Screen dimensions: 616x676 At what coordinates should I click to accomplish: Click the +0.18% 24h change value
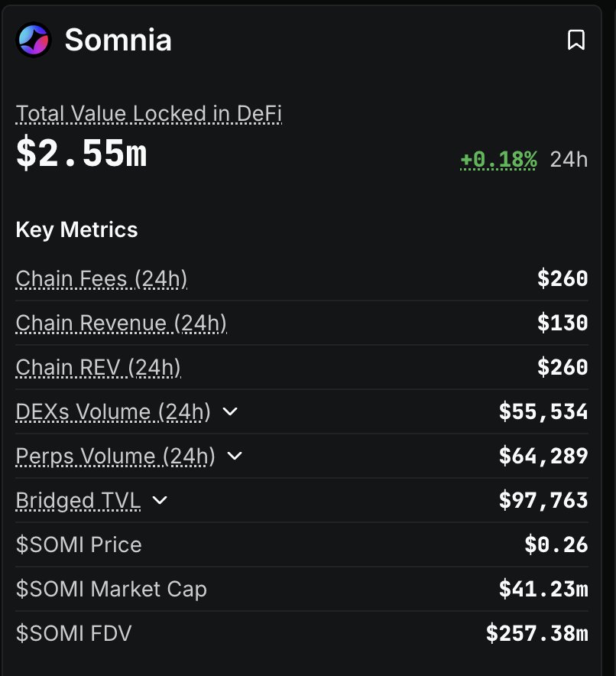coord(498,159)
